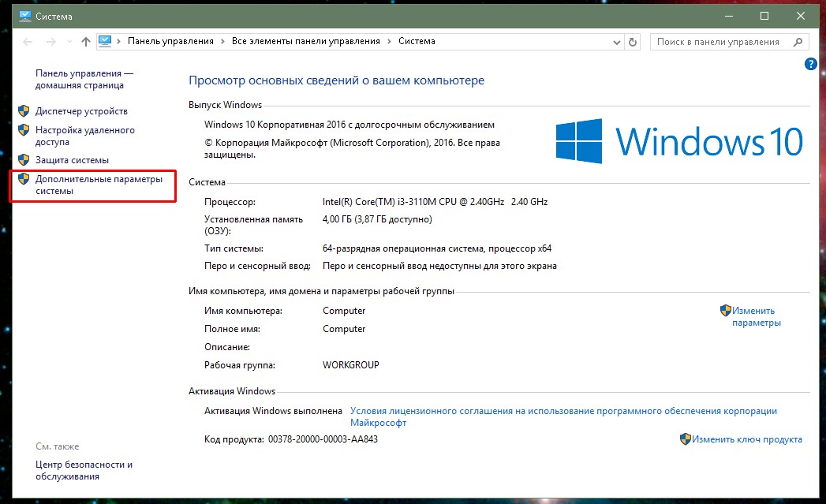Image resolution: width=826 pixels, height=504 pixels.
Task: Click the Computer value beside Имя компьютера
Action: coord(344,311)
